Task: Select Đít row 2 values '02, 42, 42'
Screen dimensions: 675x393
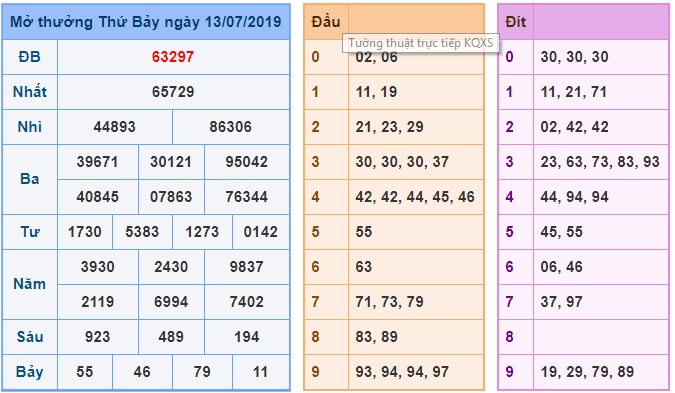Action: pos(575,127)
